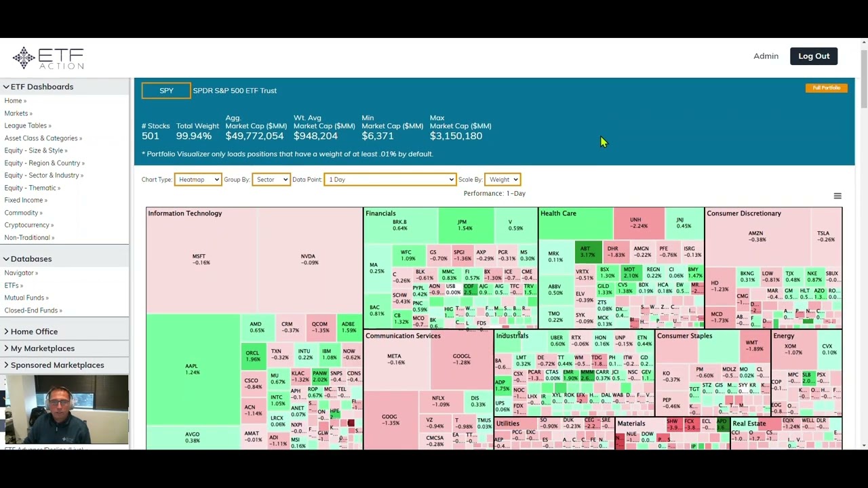
Task: Open ETFs under Databases
Action: (x=14, y=285)
